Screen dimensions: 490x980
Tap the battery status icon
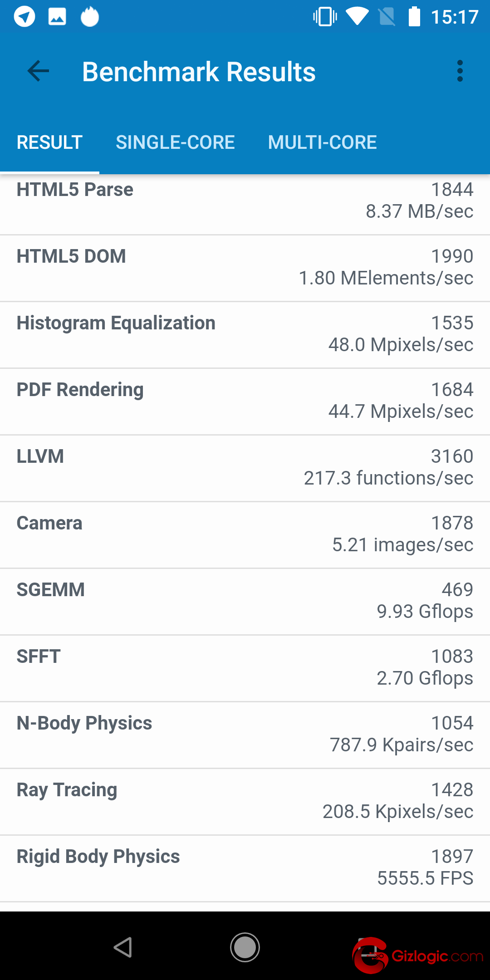414,17
